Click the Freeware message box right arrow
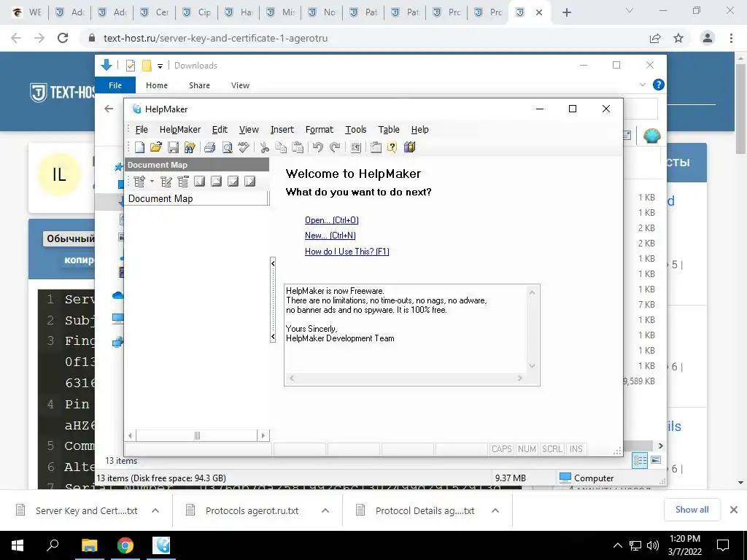 pyautogui.click(x=519, y=378)
